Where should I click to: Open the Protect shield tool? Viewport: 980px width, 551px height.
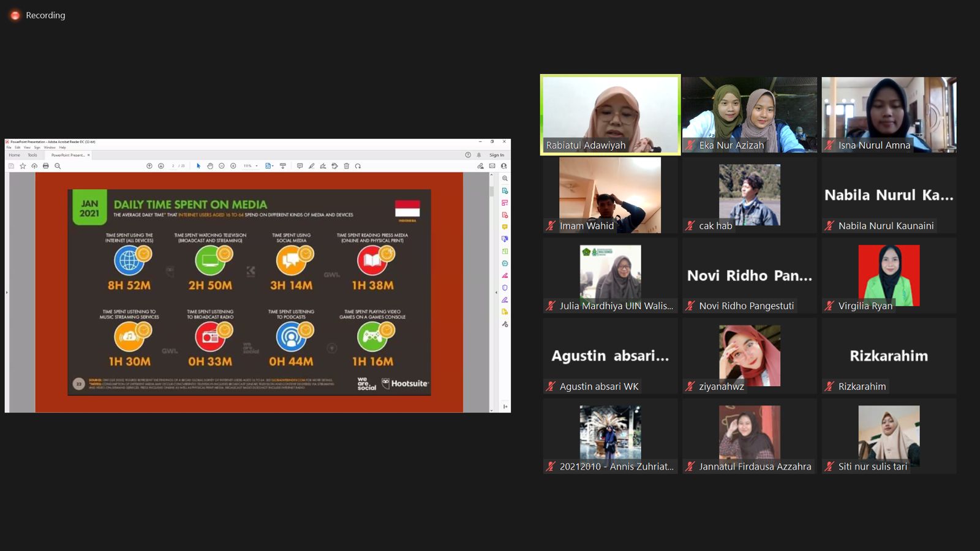[505, 288]
